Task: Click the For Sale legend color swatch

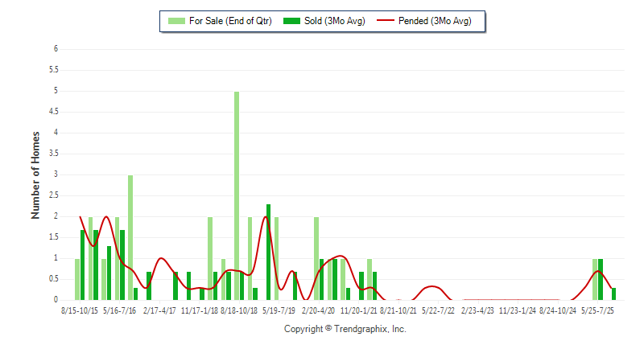Action: point(174,21)
